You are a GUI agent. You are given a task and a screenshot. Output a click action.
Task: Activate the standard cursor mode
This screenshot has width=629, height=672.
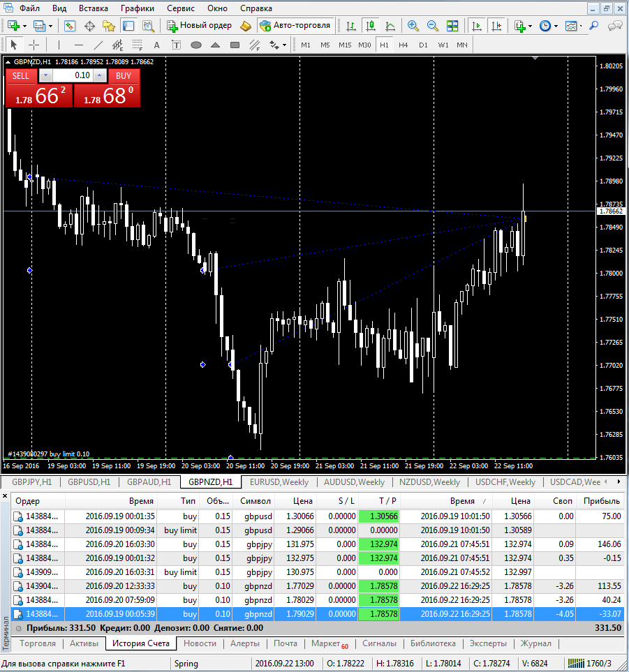14,45
